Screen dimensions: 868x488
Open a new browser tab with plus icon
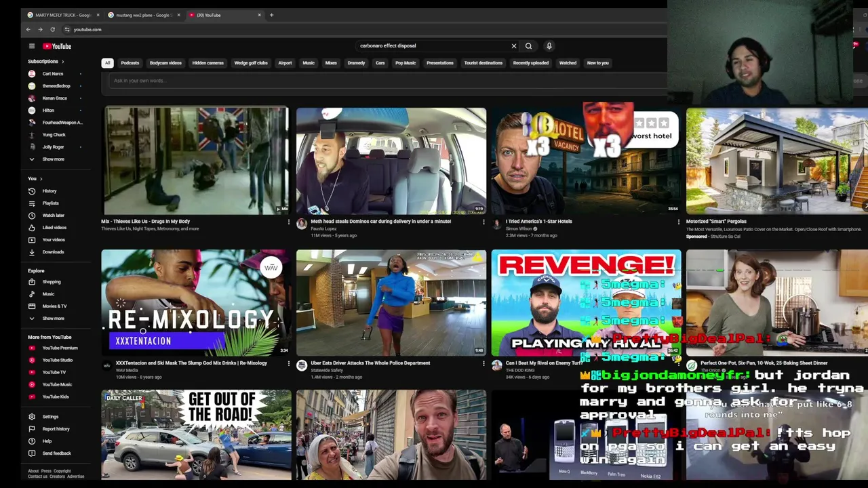[271, 15]
